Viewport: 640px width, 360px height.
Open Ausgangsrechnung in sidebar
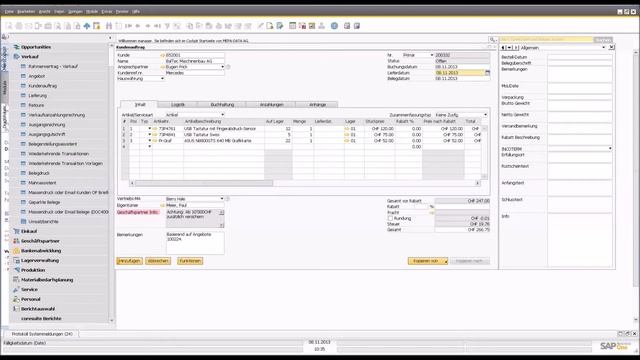(47, 125)
